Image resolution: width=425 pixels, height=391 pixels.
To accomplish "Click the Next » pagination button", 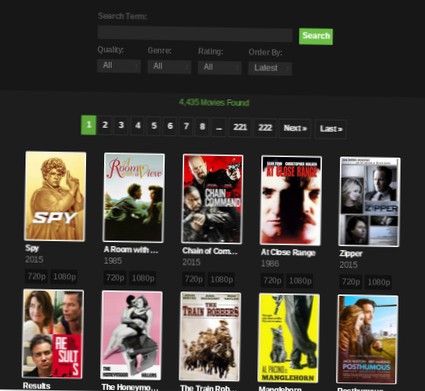I will coord(295,128).
